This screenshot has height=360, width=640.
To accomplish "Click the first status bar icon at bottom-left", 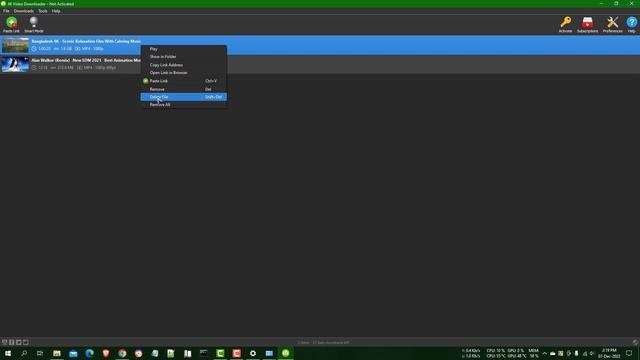I will 4,342.
